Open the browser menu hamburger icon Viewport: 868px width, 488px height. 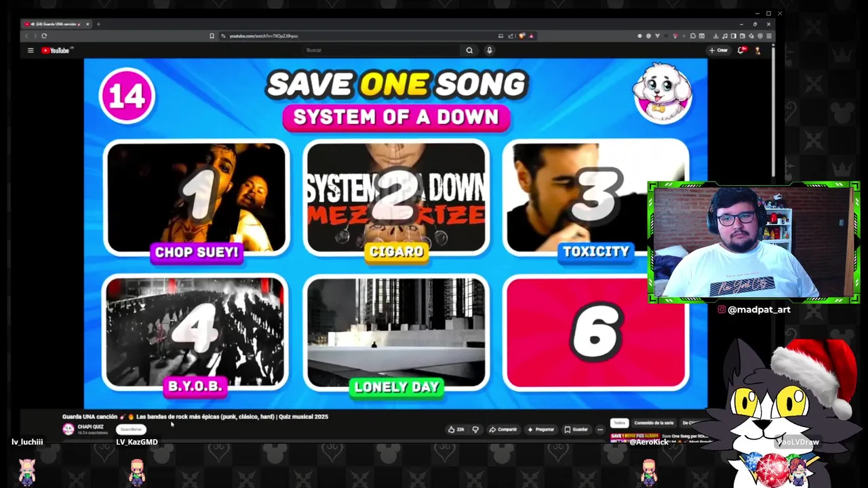point(769,36)
